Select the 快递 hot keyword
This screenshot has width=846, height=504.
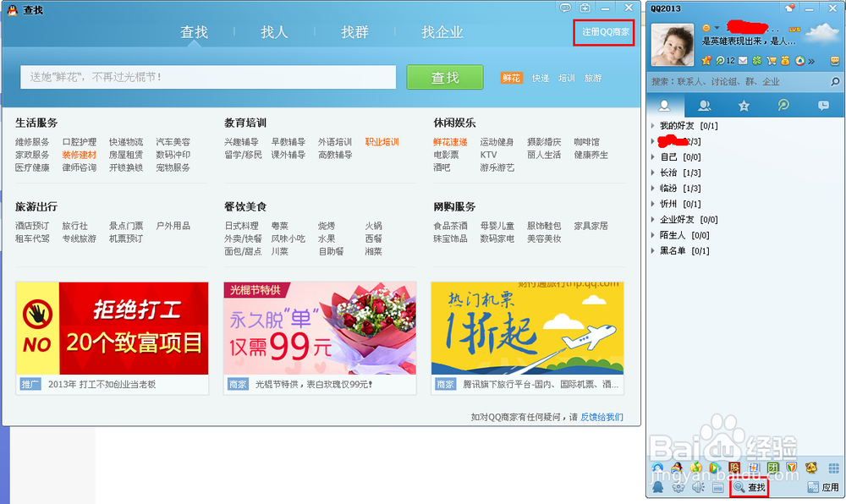click(x=540, y=78)
